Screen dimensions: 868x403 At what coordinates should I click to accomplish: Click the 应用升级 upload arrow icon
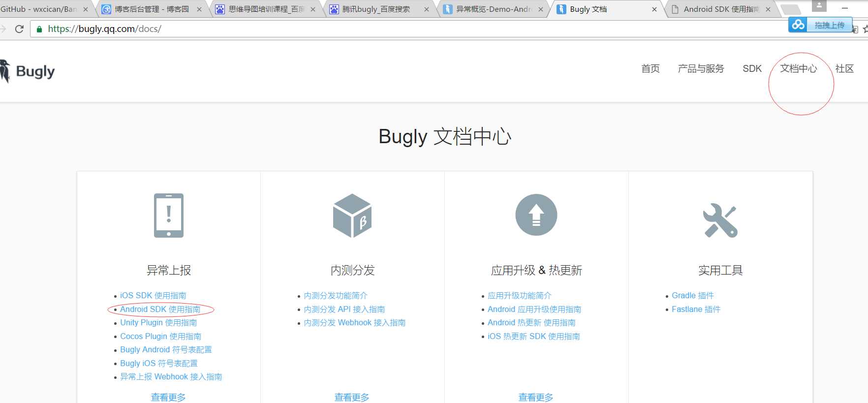coord(536,215)
